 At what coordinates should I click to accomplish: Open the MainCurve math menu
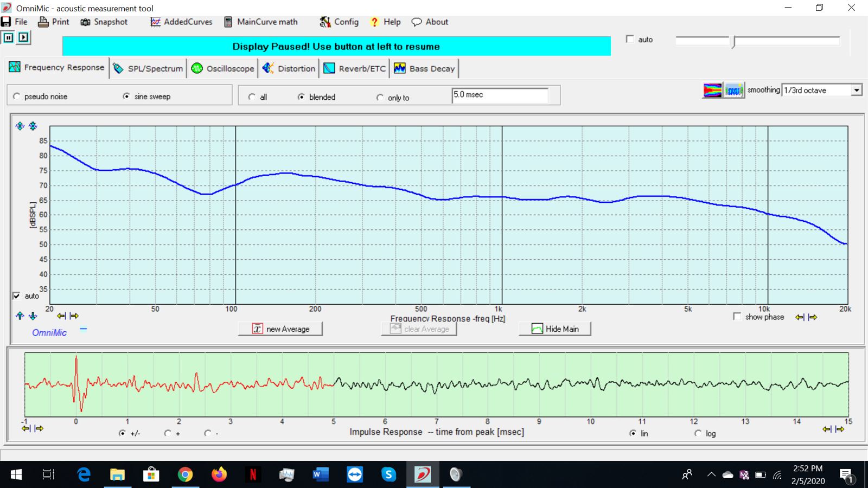[261, 22]
